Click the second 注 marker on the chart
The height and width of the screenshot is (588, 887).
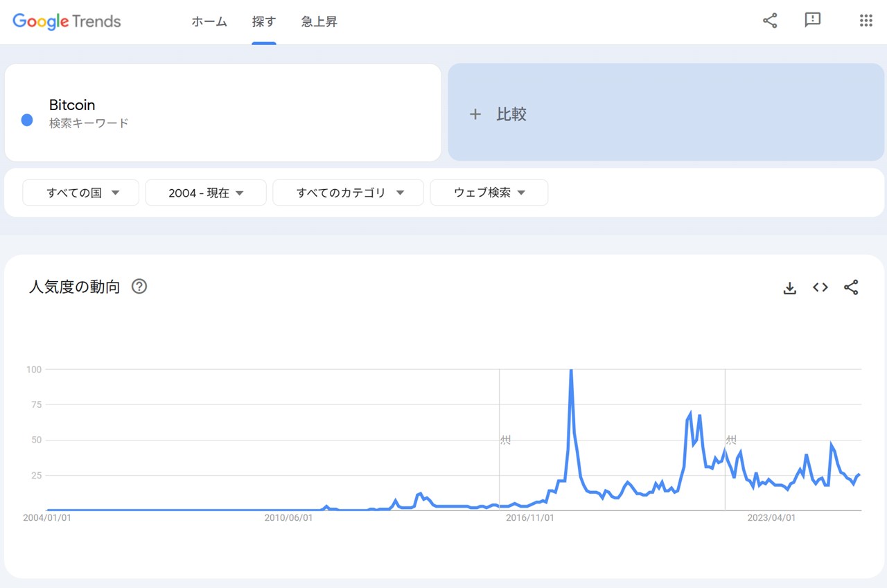(x=731, y=440)
